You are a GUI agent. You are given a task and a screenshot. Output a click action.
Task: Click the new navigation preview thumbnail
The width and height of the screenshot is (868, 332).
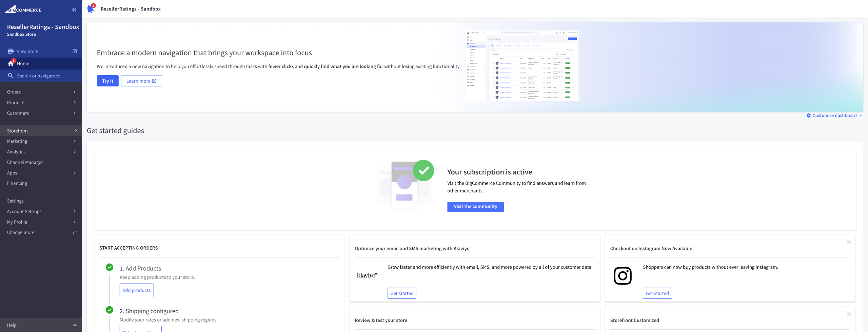[522, 66]
